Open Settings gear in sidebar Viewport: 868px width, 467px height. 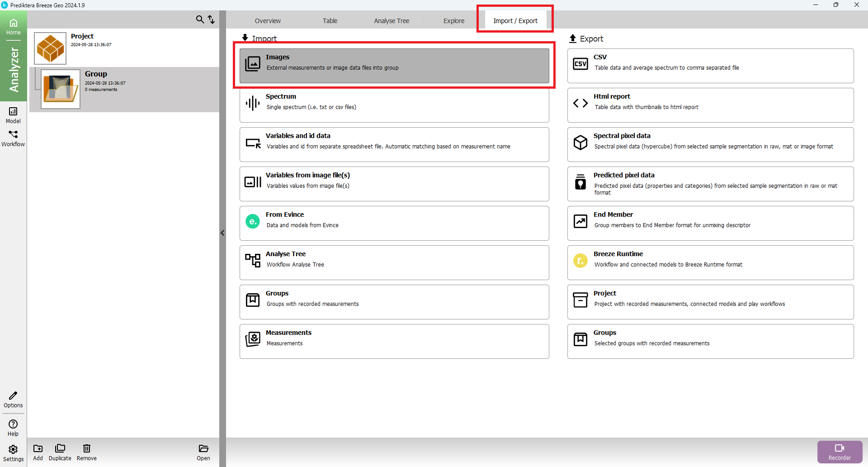point(13,453)
